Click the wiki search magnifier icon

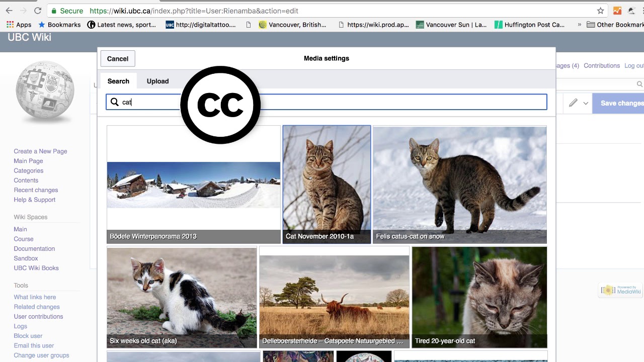pyautogui.click(x=639, y=84)
